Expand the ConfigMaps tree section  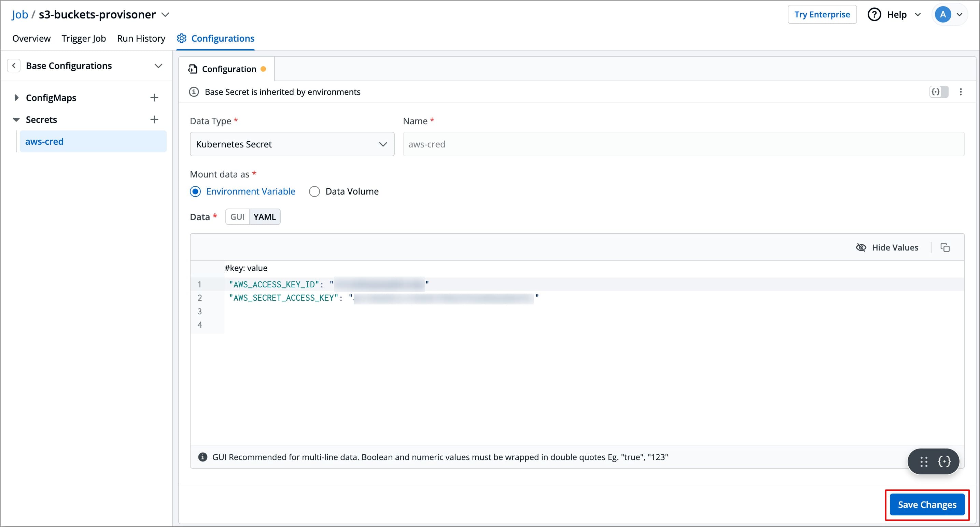16,98
